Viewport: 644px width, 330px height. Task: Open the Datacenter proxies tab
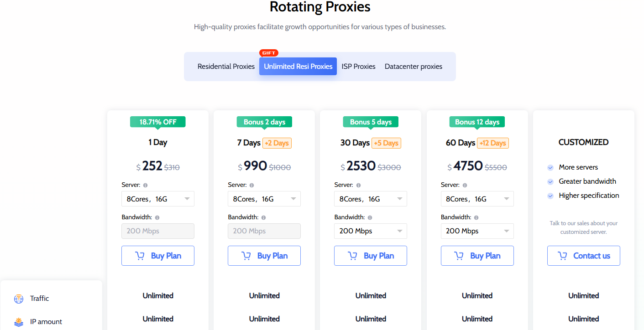(414, 67)
